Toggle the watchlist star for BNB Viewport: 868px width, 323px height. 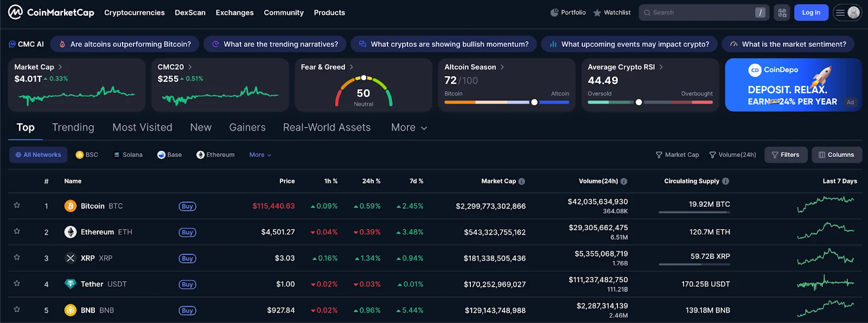click(x=17, y=309)
